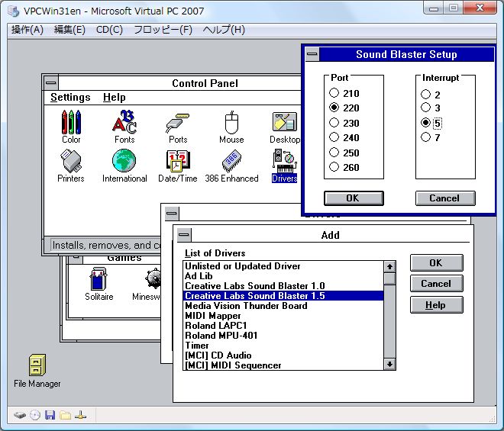Select Timer in driver list
The height and width of the screenshot is (431, 504).
[283, 346]
